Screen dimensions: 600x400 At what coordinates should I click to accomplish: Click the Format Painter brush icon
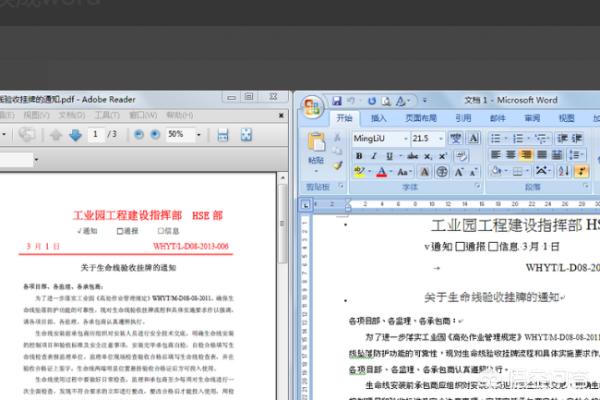(337, 165)
